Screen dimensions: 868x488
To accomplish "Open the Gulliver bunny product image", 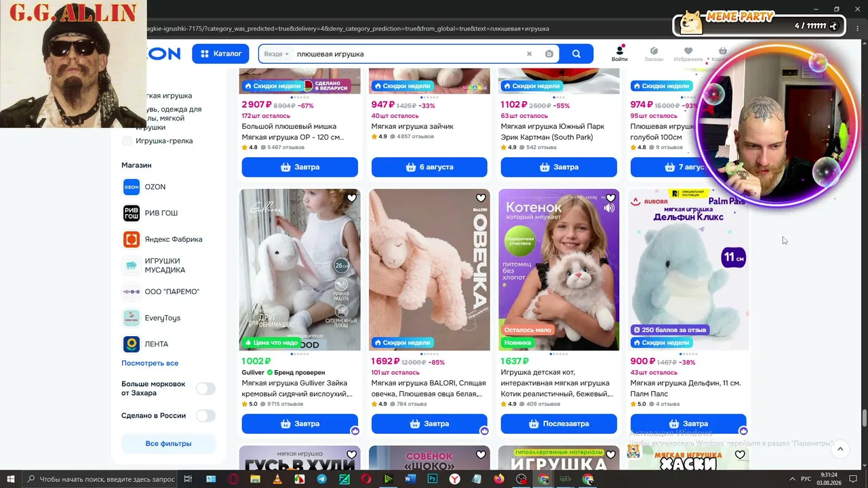I will 300,270.
